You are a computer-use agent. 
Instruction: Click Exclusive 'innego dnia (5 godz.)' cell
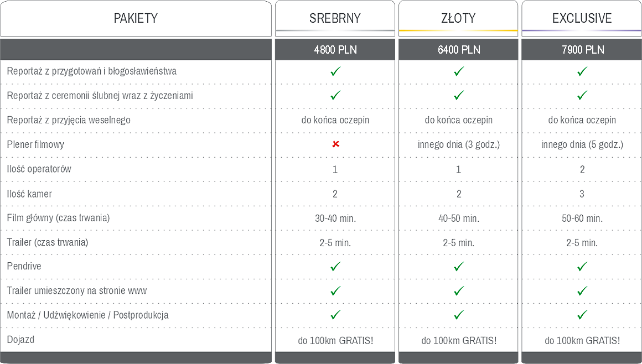582,144
